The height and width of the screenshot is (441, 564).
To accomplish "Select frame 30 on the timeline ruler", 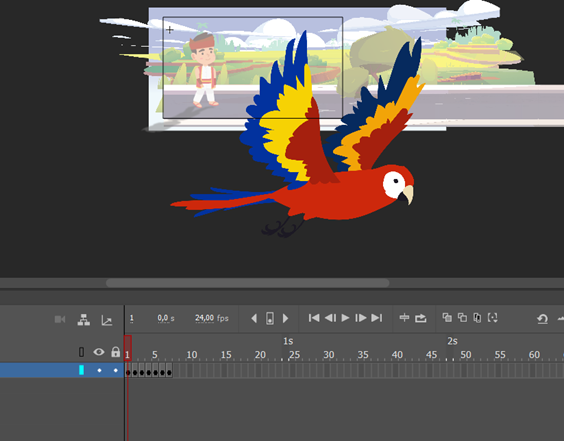I will [x=328, y=355].
